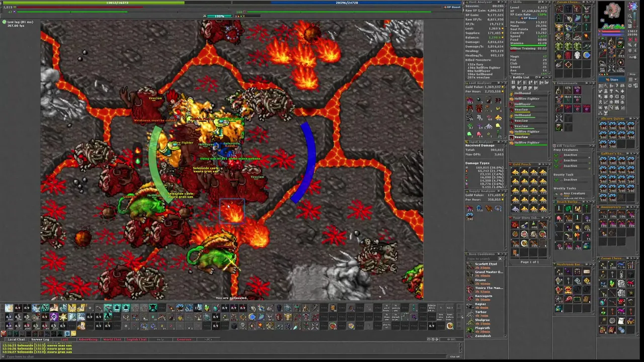The width and height of the screenshot is (644, 362).
Task: Minimize the Battle List panel
Action: (546, 77)
